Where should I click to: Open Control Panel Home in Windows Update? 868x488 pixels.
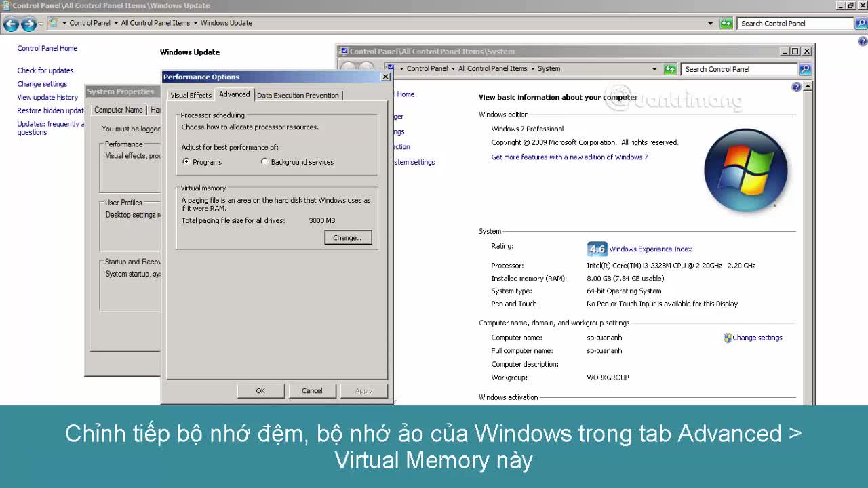click(x=47, y=49)
